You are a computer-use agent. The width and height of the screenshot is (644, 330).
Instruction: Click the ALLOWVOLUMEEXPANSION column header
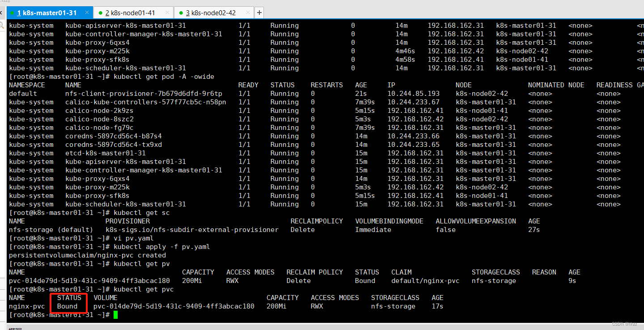tap(476, 221)
